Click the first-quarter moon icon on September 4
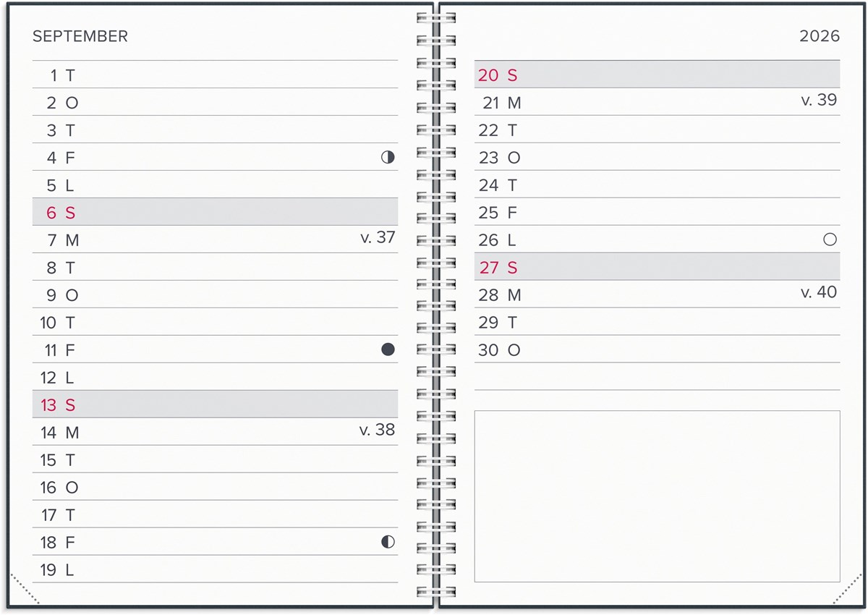The image size is (868, 615). [388, 157]
